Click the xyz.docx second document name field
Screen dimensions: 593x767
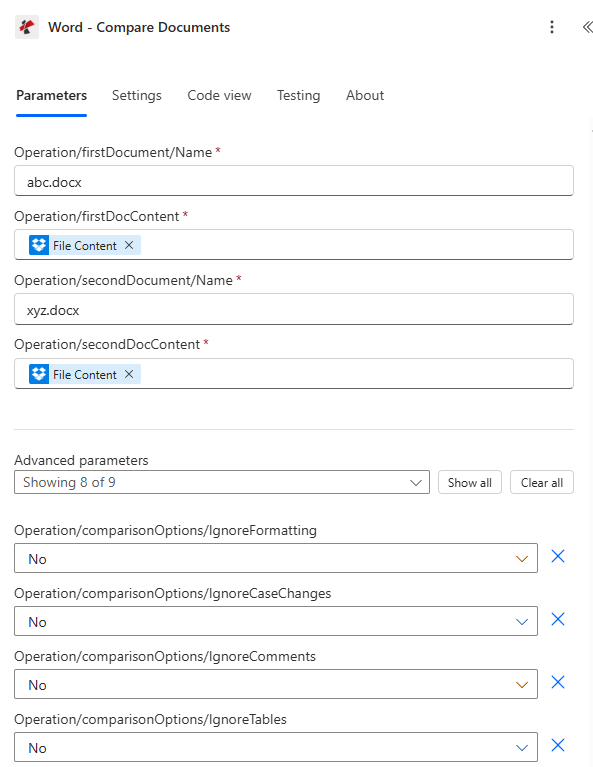coord(294,309)
